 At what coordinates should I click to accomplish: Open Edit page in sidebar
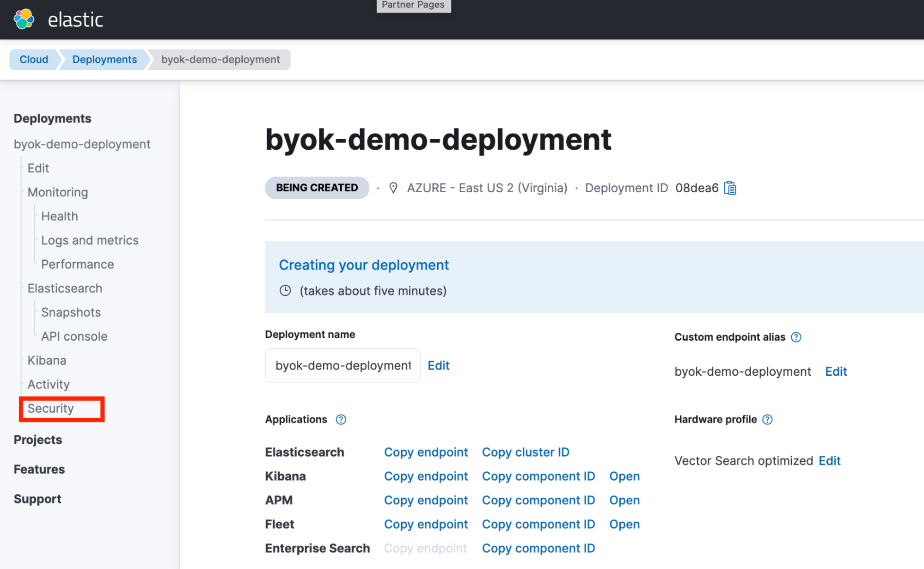coord(38,168)
